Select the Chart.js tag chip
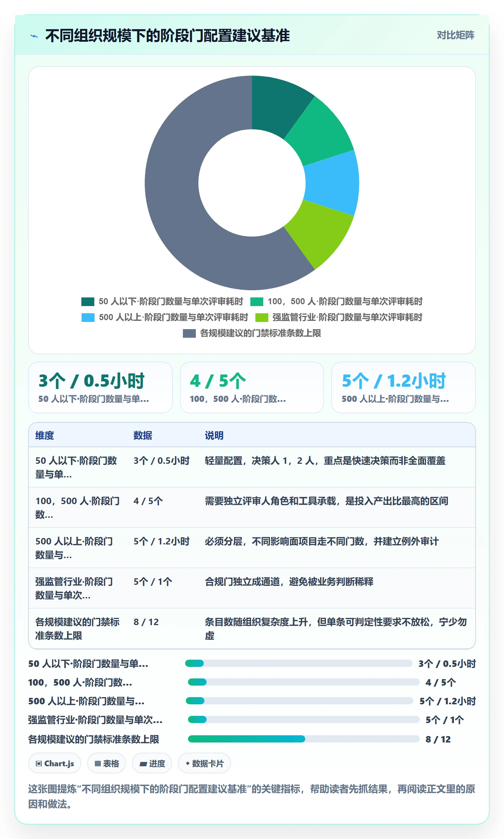 [x=55, y=763]
